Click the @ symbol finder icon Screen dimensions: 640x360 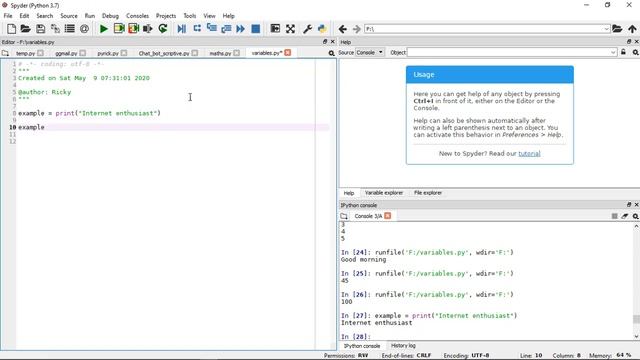(84, 29)
